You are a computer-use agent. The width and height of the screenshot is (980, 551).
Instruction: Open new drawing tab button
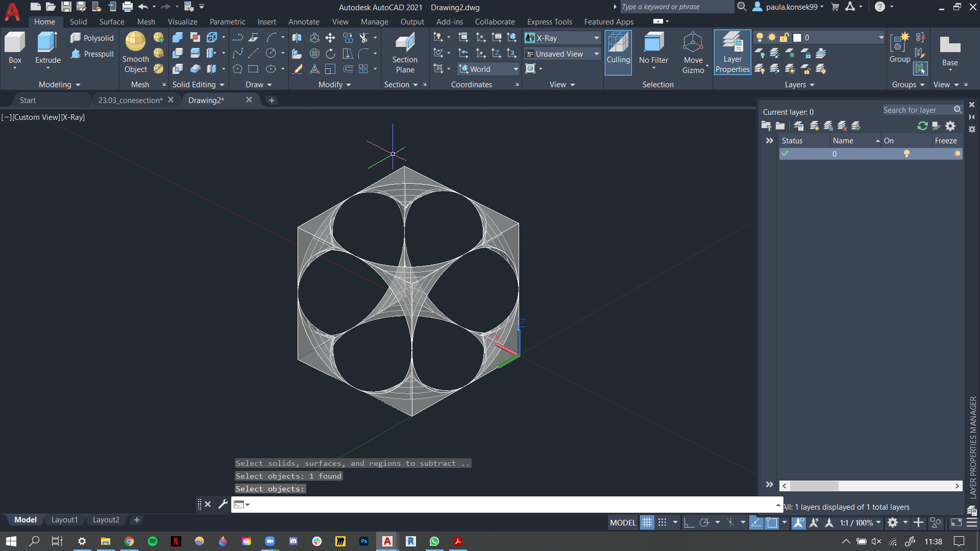pos(271,100)
